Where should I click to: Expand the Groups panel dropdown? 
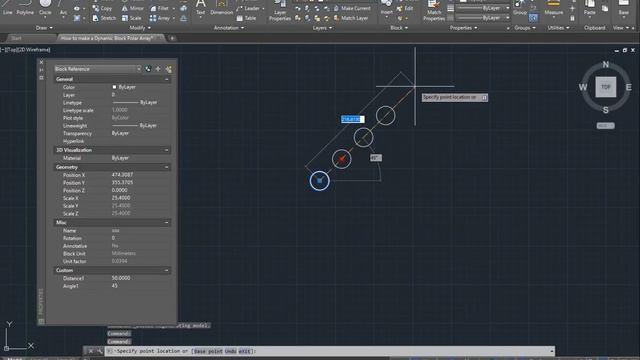click(x=525, y=28)
